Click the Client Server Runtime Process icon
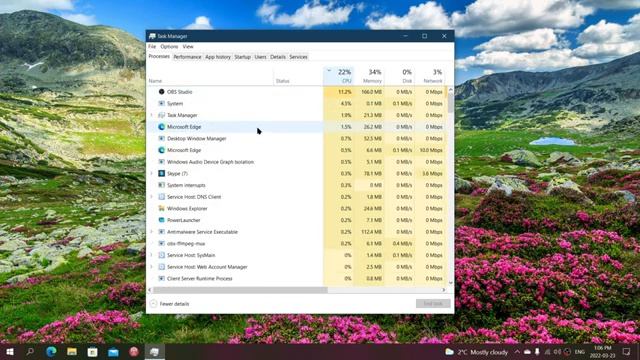Screen dimensions: 640x360 coord(162,278)
